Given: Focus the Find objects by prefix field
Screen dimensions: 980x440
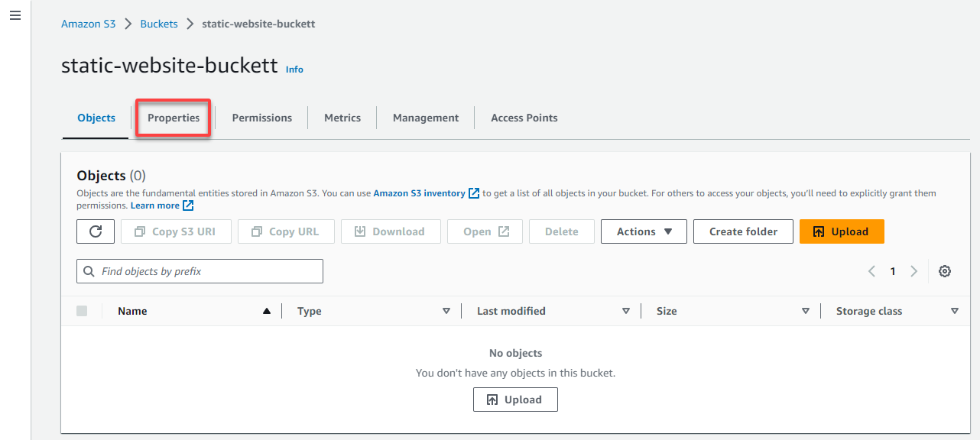Looking at the screenshot, I should pyautogui.click(x=200, y=271).
